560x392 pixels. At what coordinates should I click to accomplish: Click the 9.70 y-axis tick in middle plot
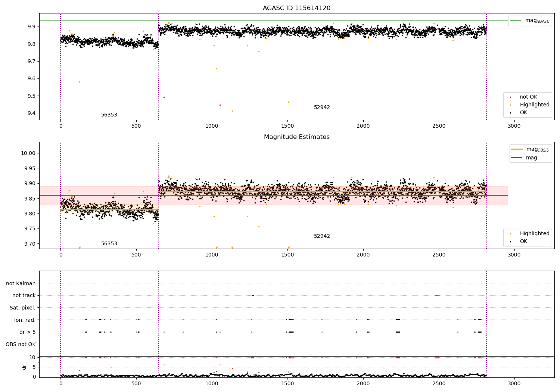(29, 244)
